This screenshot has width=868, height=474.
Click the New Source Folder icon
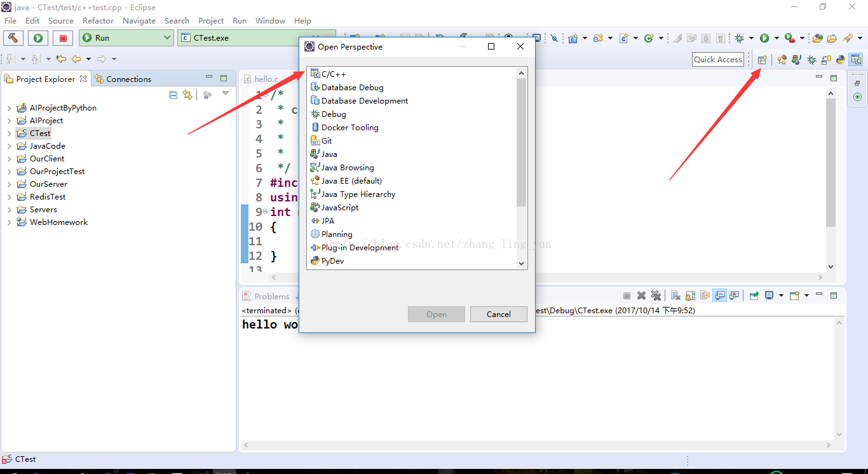pos(599,38)
